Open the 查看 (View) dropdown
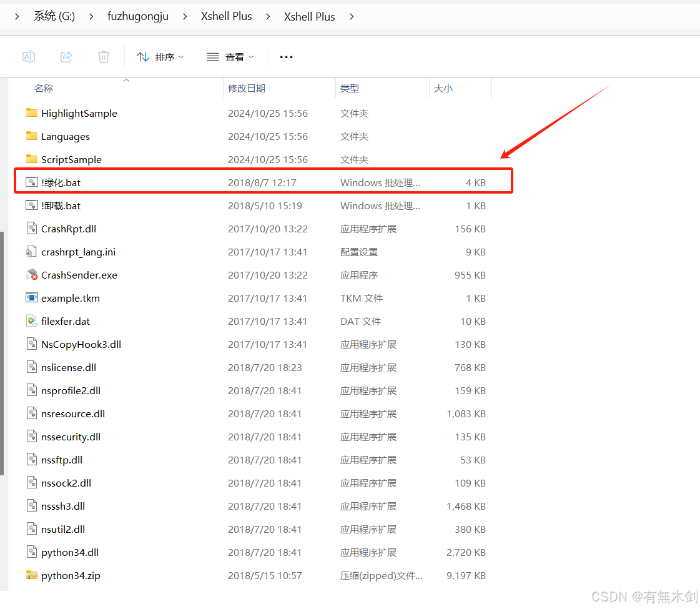The image size is (700, 609). tap(230, 57)
